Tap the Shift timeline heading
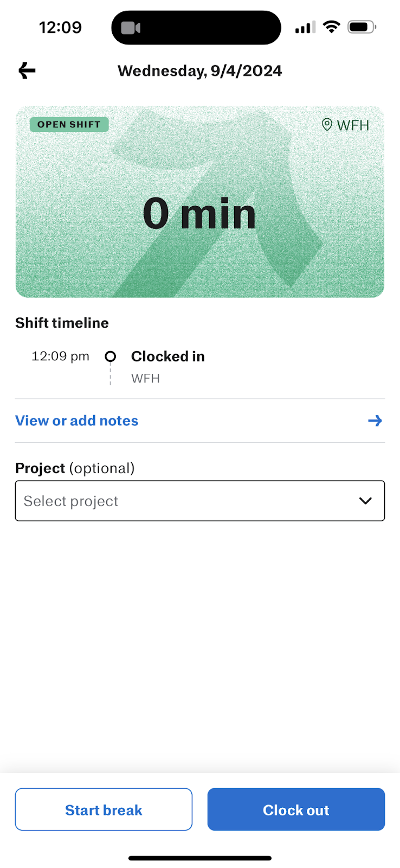This screenshot has width=400, height=868. click(x=62, y=323)
